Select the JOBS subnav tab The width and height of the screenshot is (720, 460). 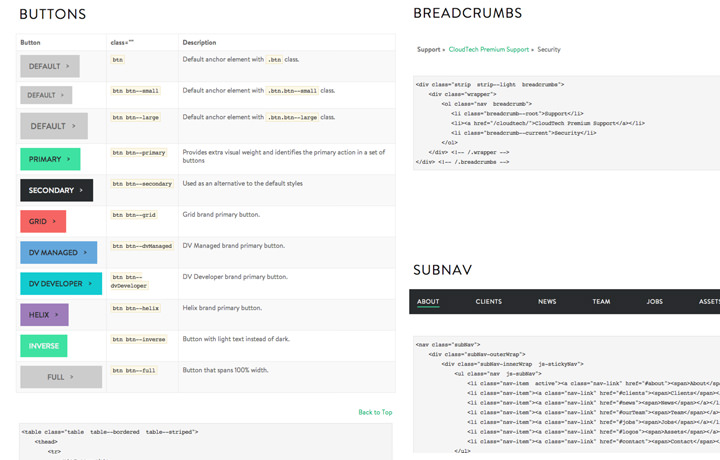[x=654, y=302]
